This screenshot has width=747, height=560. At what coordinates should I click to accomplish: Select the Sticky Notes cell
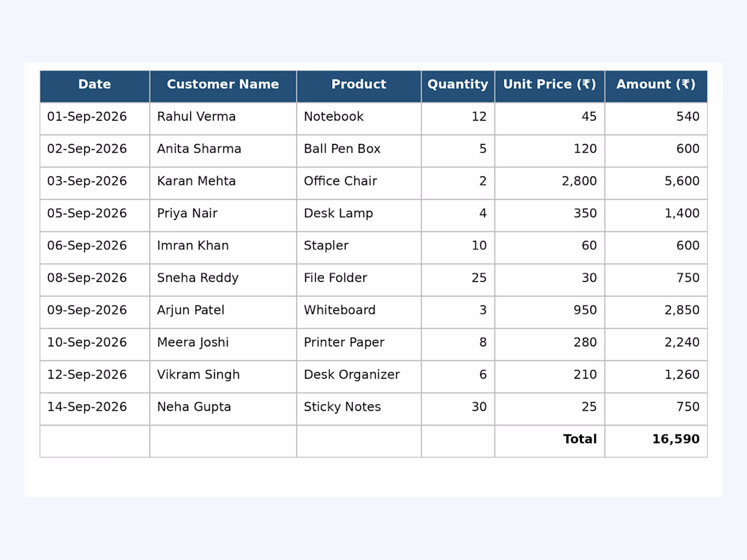359,409
